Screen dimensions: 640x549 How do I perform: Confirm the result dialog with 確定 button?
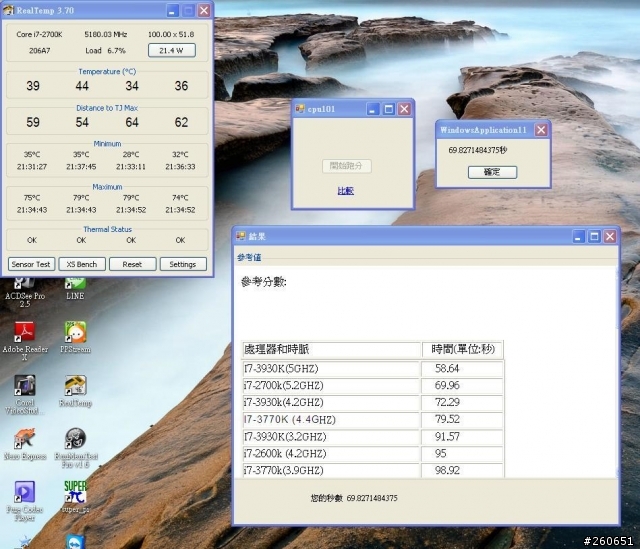pyautogui.click(x=492, y=172)
